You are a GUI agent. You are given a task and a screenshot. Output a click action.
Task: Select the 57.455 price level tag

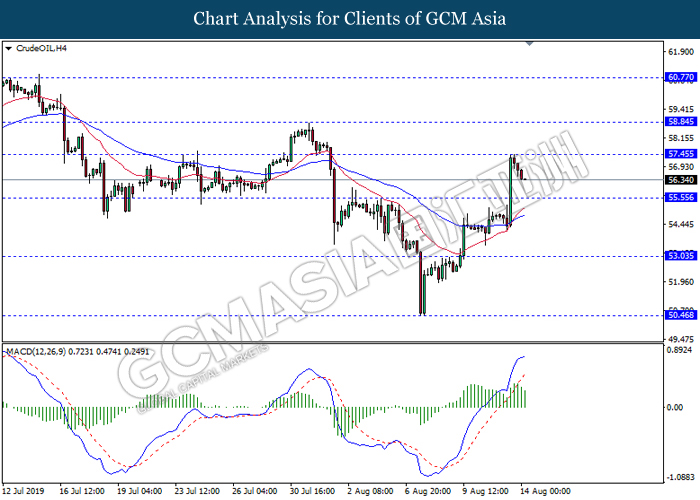coord(678,154)
